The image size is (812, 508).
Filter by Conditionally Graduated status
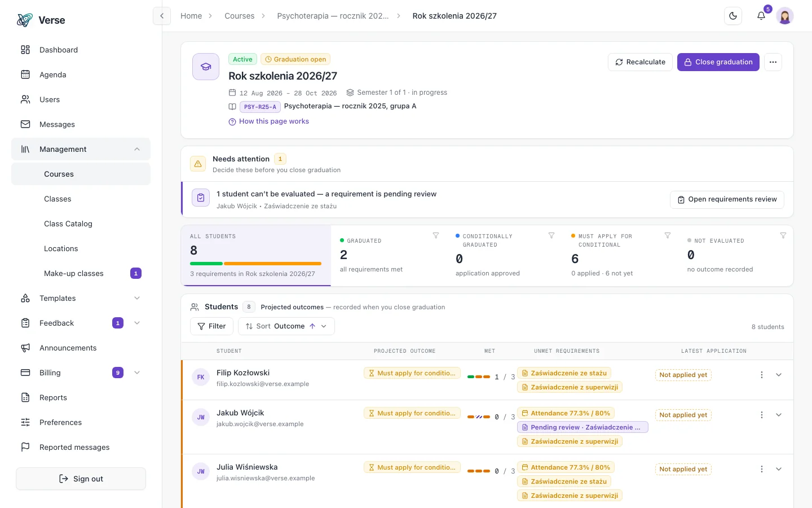551,235
